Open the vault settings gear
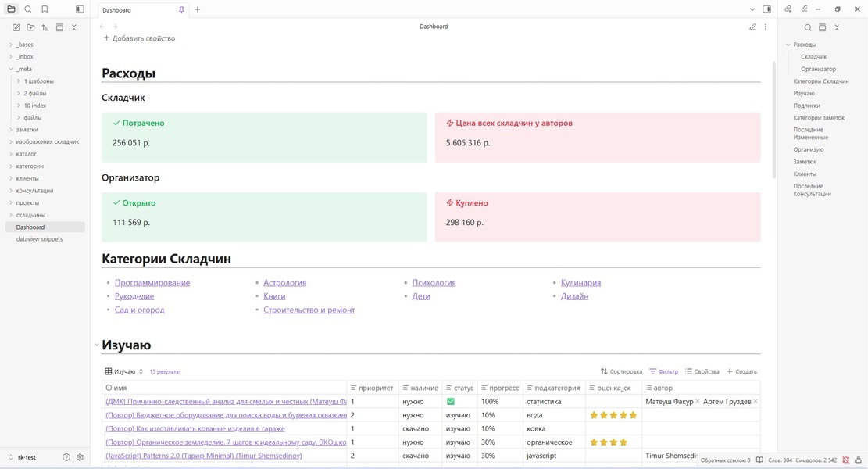 pos(80,457)
